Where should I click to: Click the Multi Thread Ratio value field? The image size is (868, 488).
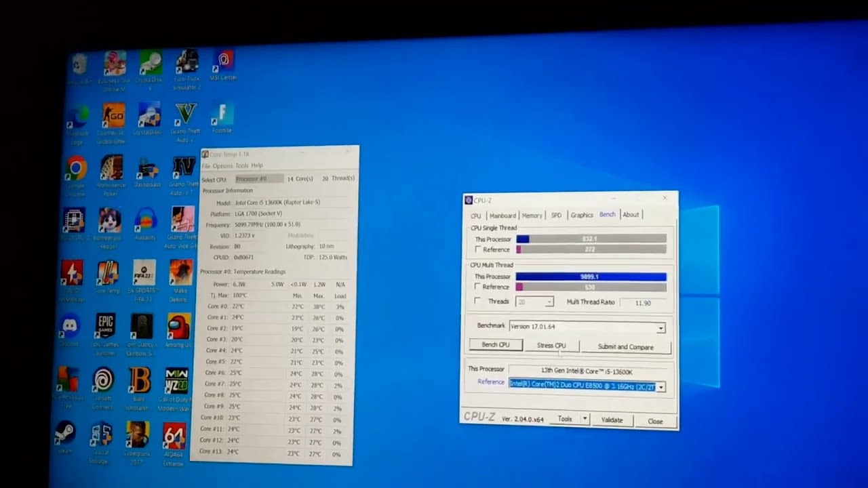643,303
